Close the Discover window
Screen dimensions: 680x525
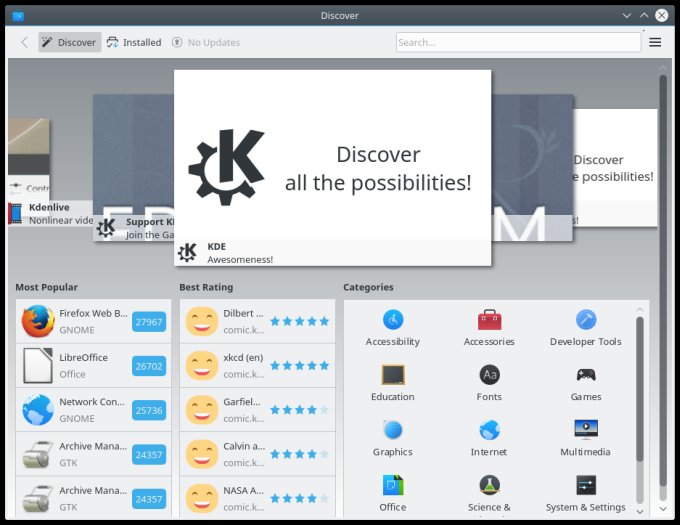(x=661, y=16)
